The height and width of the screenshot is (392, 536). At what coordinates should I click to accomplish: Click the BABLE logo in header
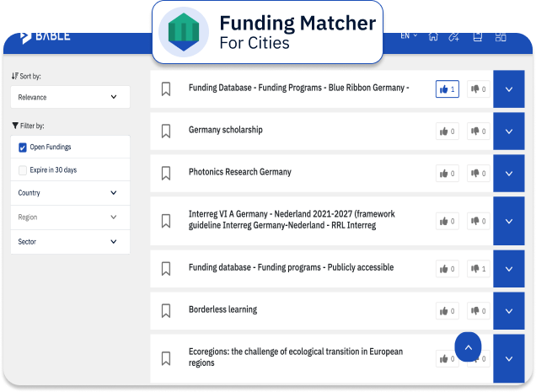(x=46, y=36)
